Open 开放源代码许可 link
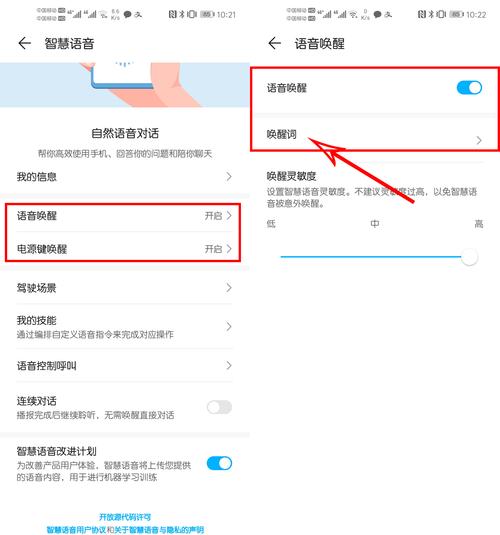500x535 pixels. click(125, 517)
